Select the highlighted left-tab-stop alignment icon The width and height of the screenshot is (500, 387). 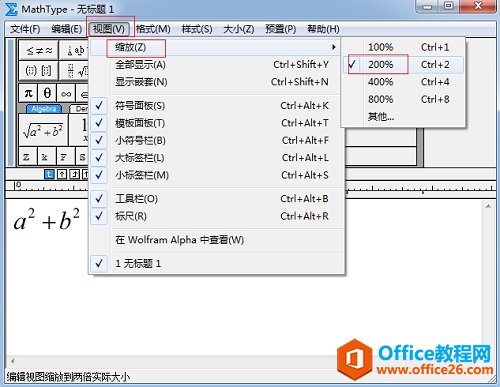[49, 174]
